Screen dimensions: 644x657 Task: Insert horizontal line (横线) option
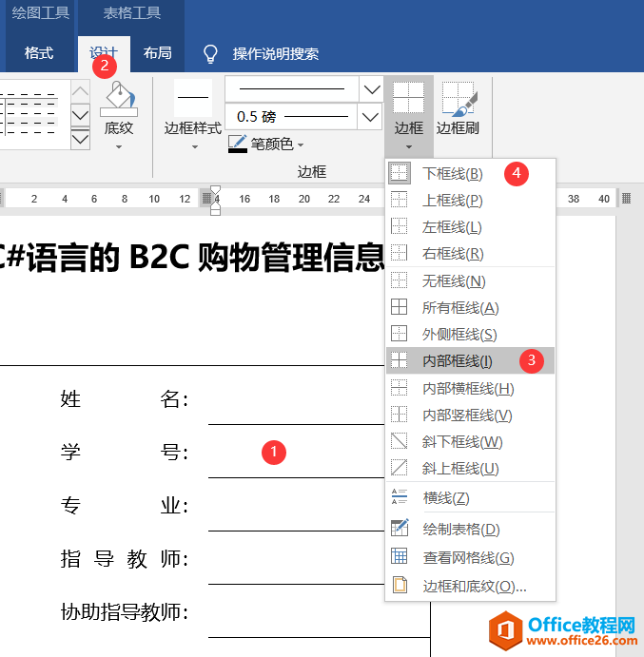tap(445, 498)
